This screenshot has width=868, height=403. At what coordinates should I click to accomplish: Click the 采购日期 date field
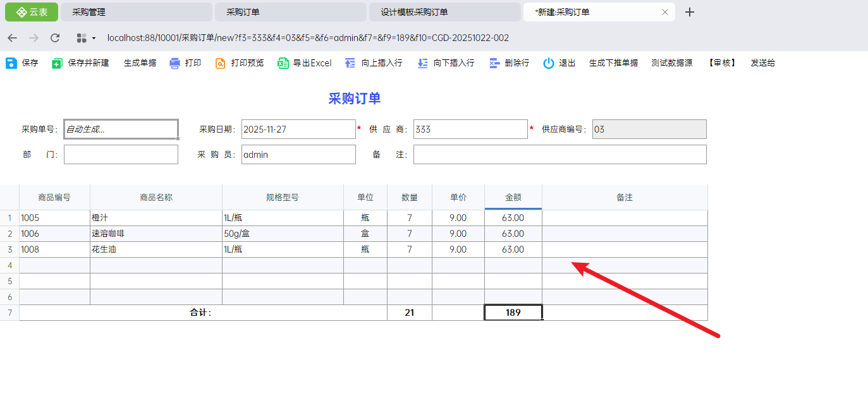298,129
